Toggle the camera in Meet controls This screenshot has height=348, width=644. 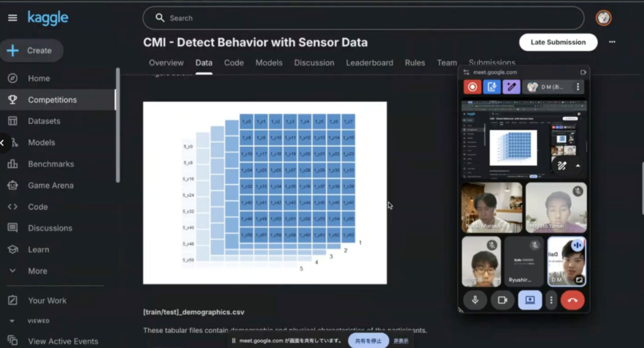tap(502, 300)
